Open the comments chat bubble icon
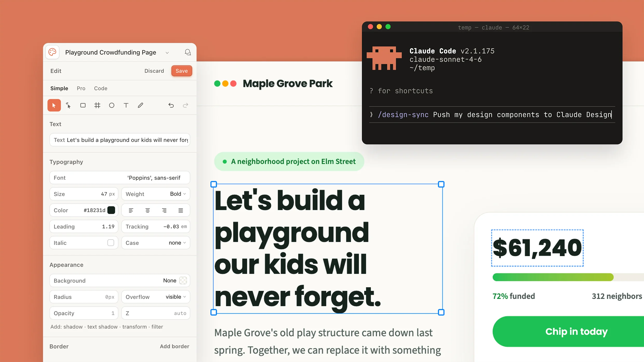 tap(188, 52)
